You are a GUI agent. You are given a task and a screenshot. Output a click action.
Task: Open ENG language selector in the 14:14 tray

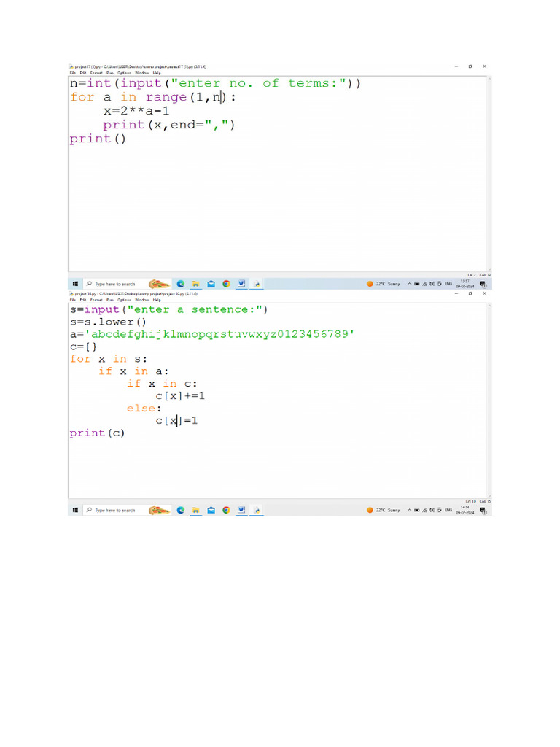[448, 510]
